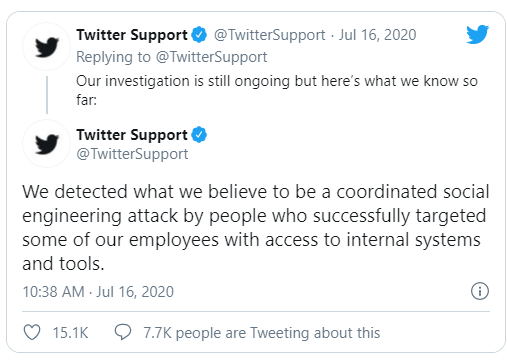Open the 10:38 AM · Jul 16, 2020 timestamp
Image resolution: width=507 pixels, height=361 pixels.
98,292
